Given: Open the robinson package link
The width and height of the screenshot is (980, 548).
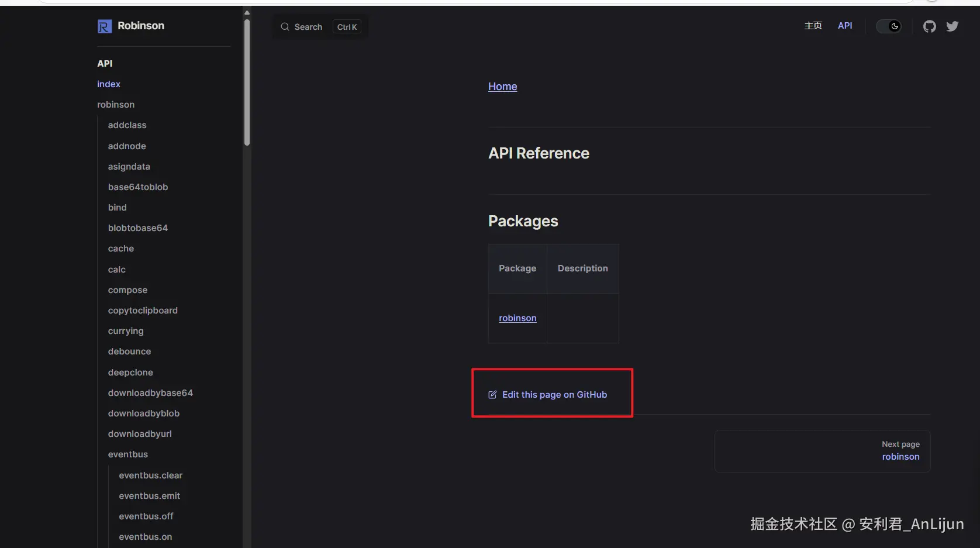Looking at the screenshot, I should (x=517, y=318).
